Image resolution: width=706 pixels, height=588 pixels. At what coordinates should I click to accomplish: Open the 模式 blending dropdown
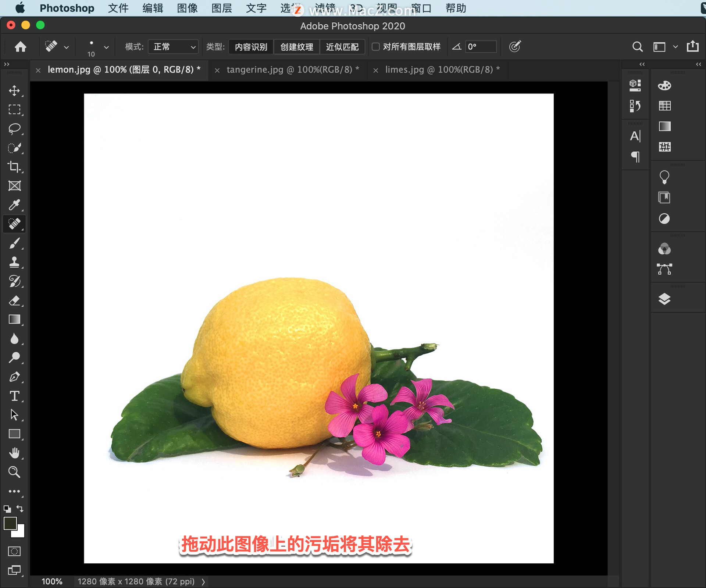[x=173, y=47]
